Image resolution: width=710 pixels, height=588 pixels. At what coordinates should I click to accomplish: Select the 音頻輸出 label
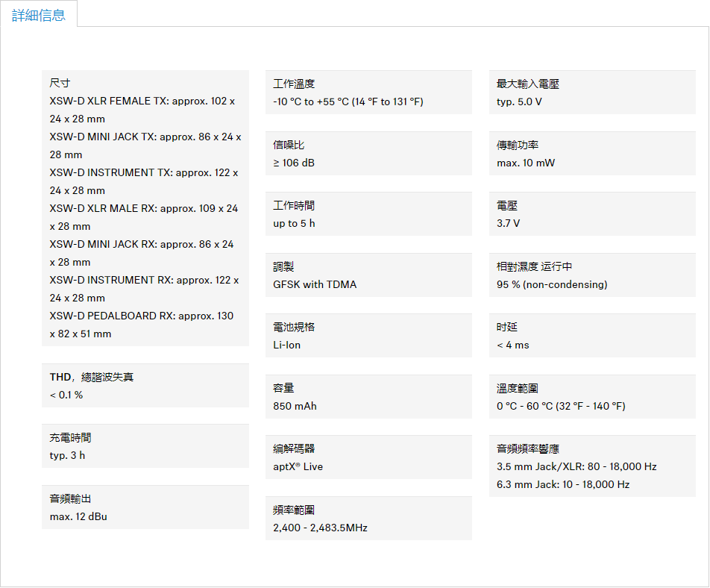(70, 498)
